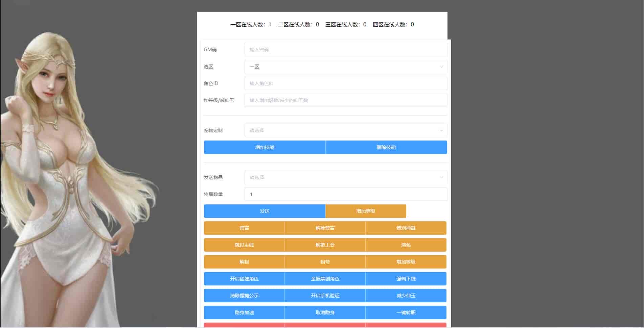Click the blue 发送 button
Image resolution: width=644 pixels, height=328 pixels.
tap(264, 211)
